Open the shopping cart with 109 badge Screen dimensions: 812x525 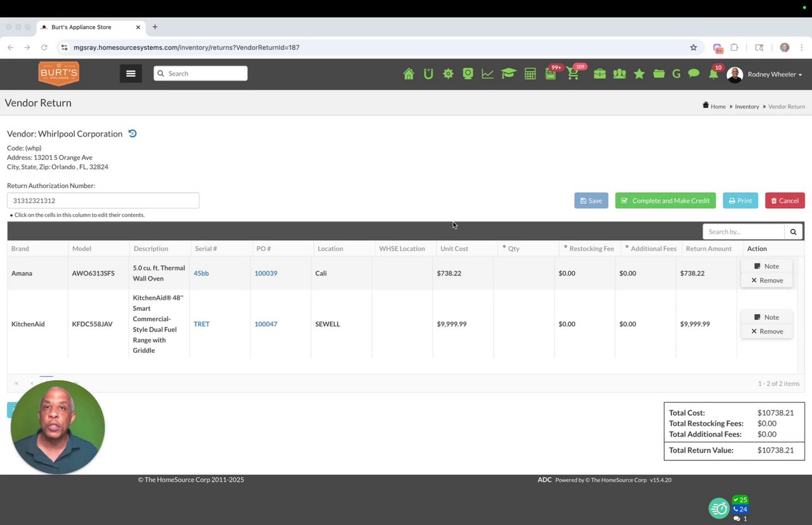[x=573, y=74]
